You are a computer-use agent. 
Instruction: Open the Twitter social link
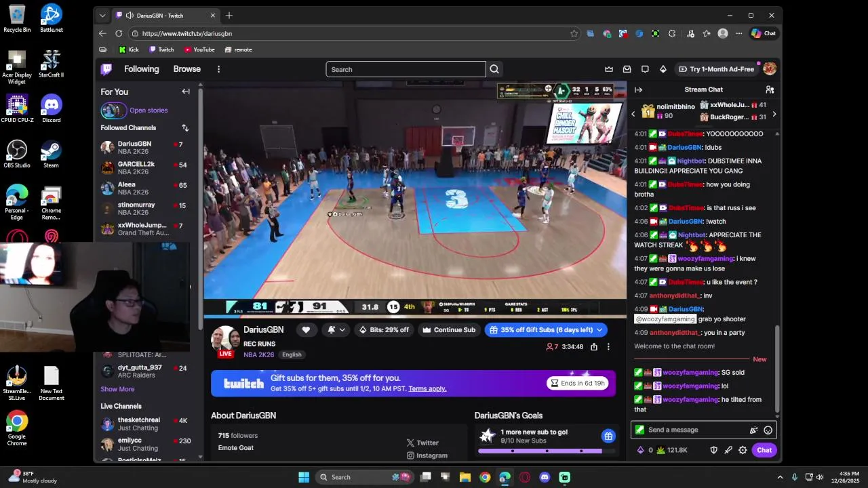(422, 443)
